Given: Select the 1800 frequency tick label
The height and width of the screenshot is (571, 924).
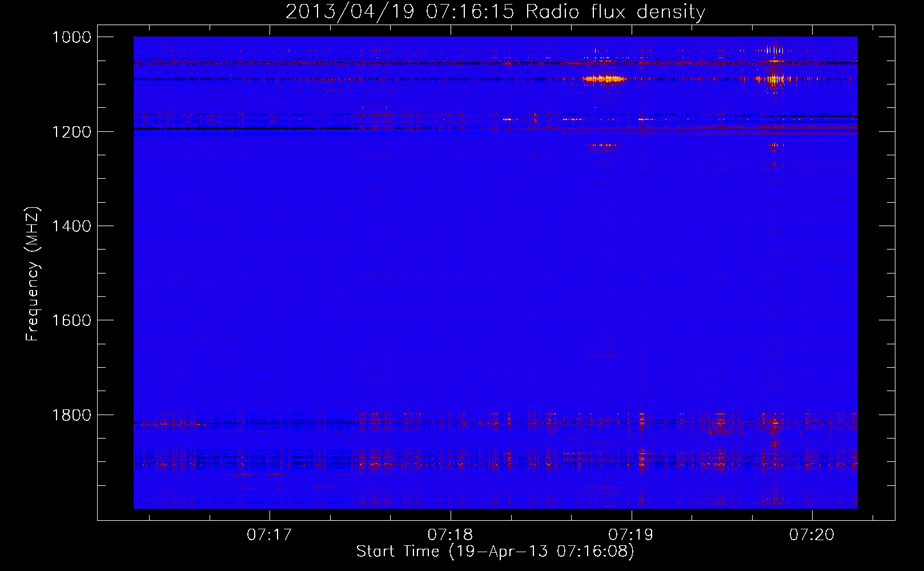Looking at the screenshot, I should [71, 415].
